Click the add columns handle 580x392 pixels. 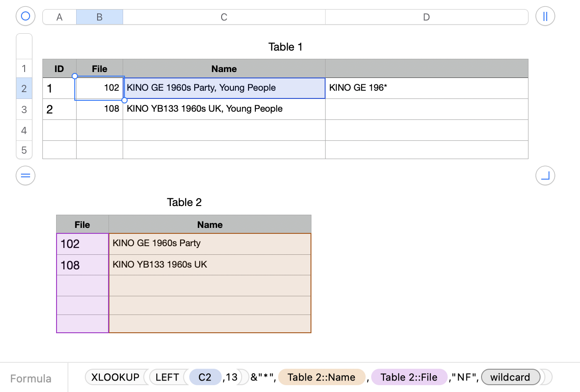(545, 16)
